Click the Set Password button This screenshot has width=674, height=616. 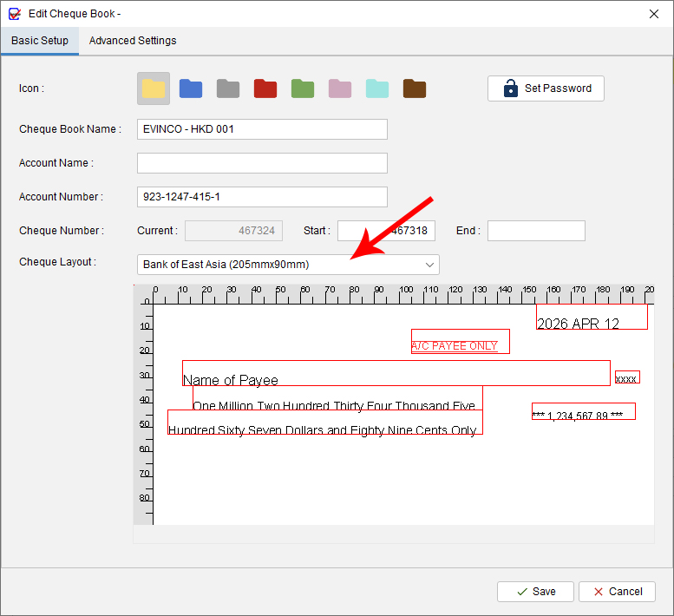[546, 88]
